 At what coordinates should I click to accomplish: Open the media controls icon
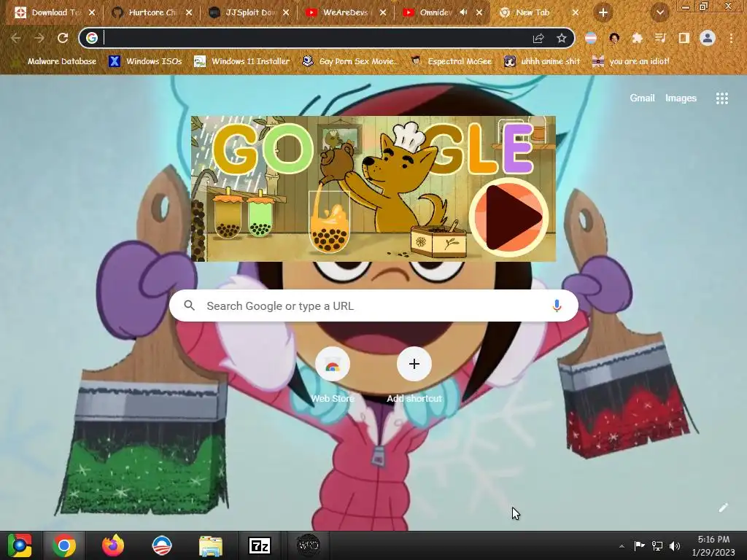click(660, 38)
